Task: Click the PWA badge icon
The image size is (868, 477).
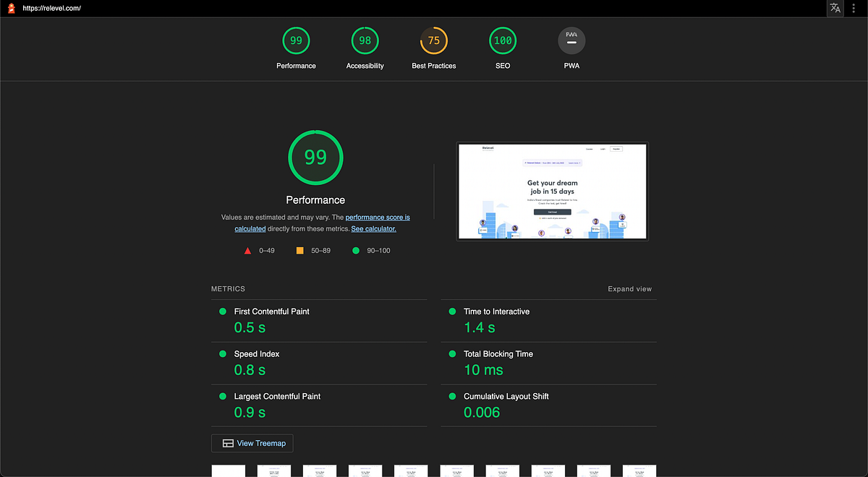Action: point(571,40)
